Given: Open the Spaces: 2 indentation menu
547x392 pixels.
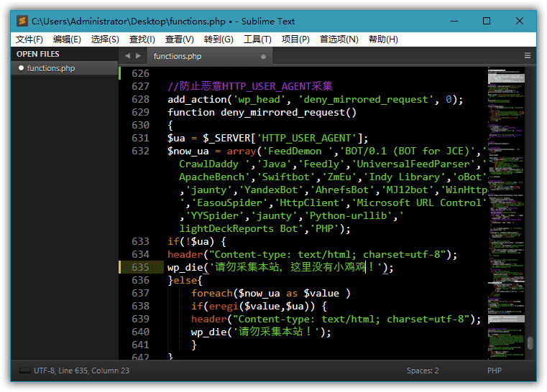Looking at the screenshot, I should tap(423, 371).
